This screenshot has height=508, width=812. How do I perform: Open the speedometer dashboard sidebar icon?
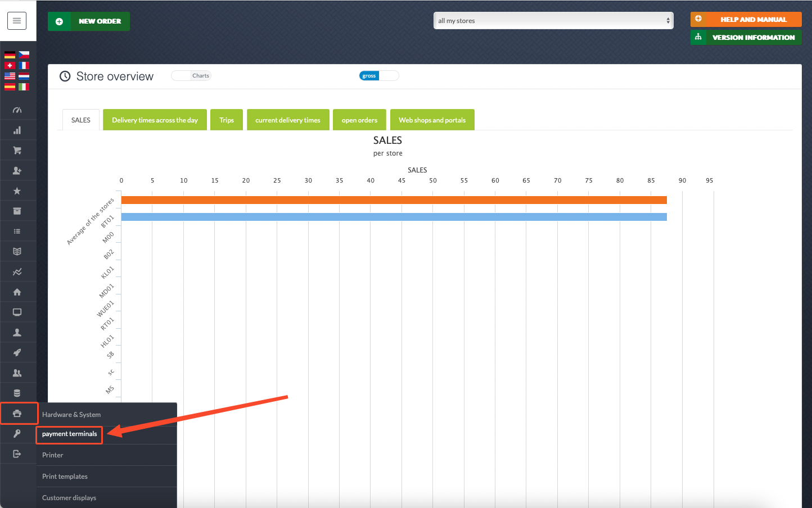tap(17, 110)
